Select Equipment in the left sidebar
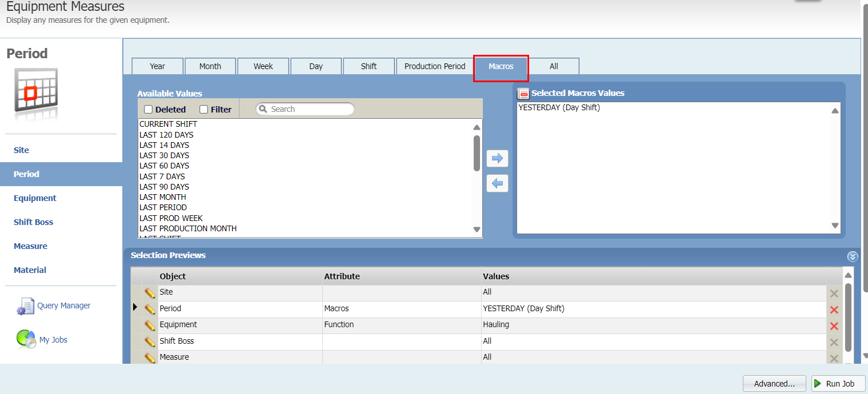 point(35,198)
